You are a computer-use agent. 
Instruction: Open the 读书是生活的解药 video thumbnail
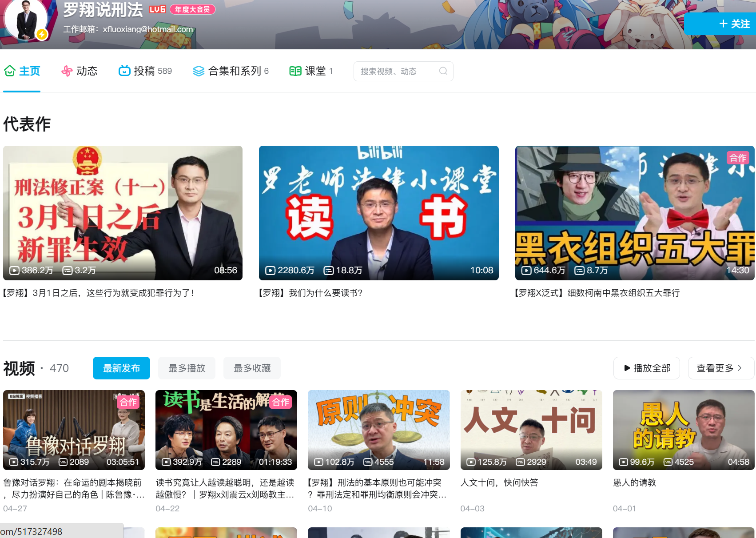(226, 430)
